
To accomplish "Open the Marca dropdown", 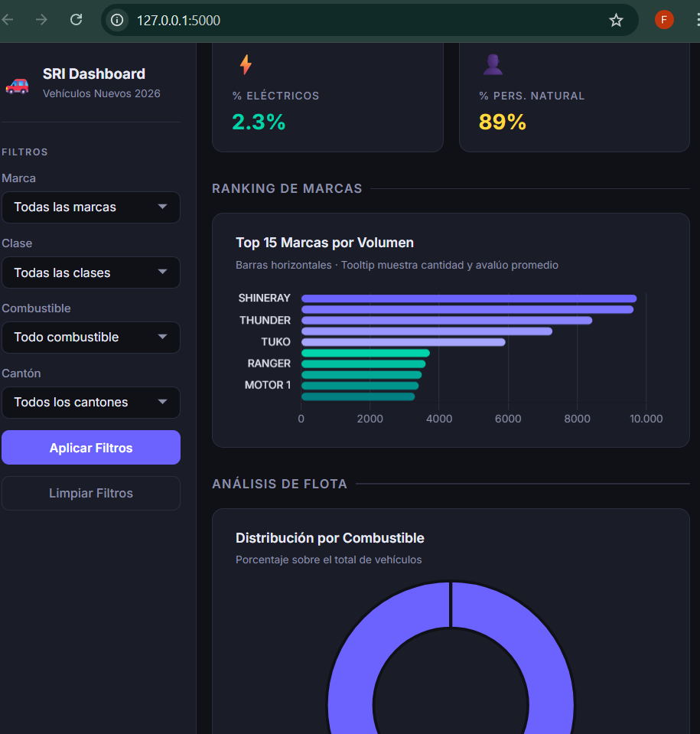I will click(x=91, y=207).
